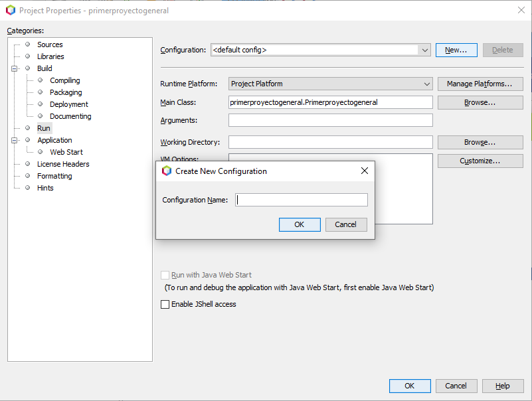Select the Sources category

[50, 44]
